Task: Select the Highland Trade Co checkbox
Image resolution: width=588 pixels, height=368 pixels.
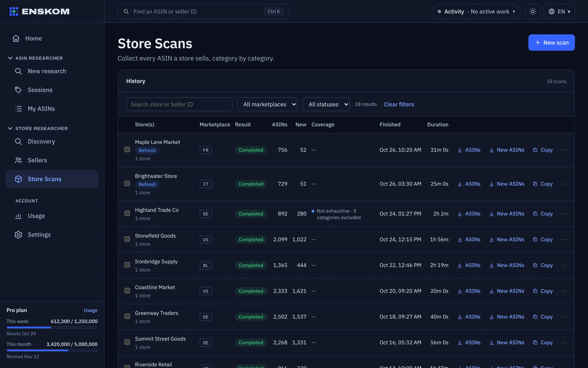Action: [x=127, y=213]
